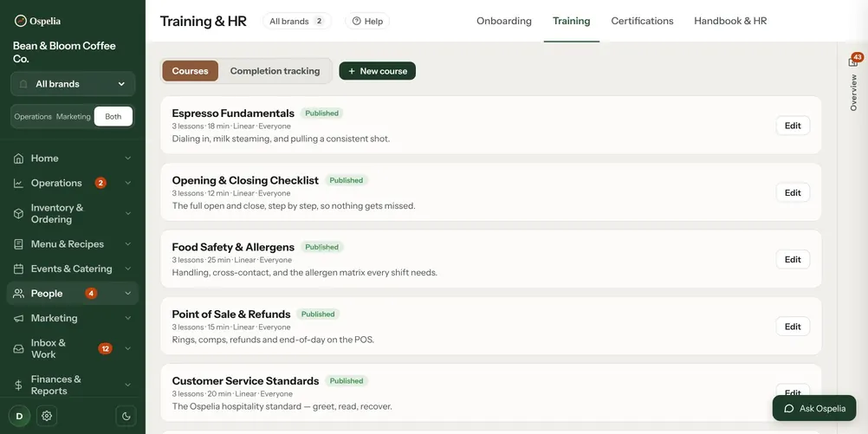The image size is (868, 434).
Task: Edit the Espresso Fundamentals course
Action: coord(793,126)
